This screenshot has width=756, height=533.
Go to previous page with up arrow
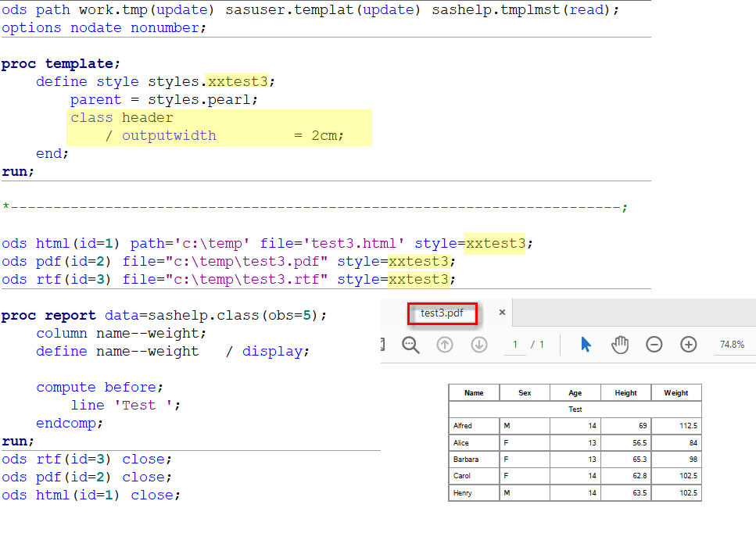tap(445, 344)
